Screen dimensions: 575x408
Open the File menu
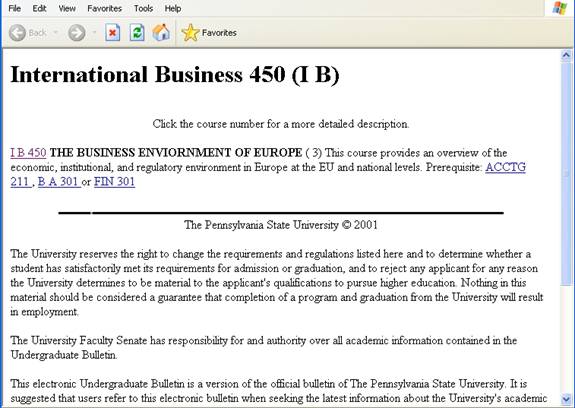[15, 8]
